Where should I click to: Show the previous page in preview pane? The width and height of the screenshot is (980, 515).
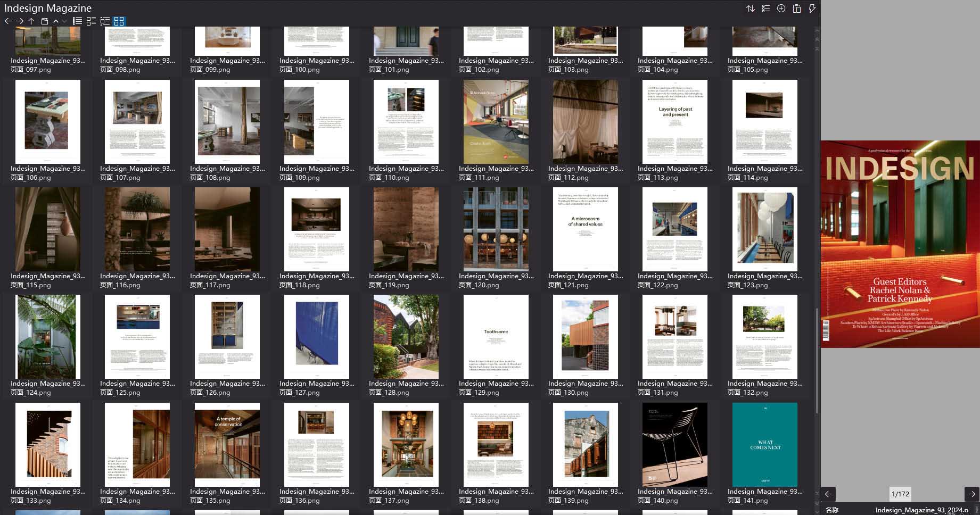[828, 494]
